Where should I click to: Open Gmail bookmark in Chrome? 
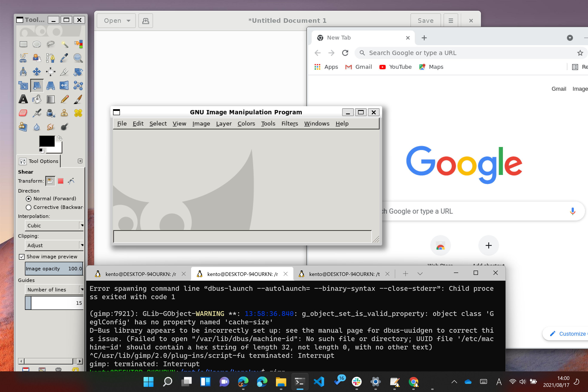pos(358,67)
